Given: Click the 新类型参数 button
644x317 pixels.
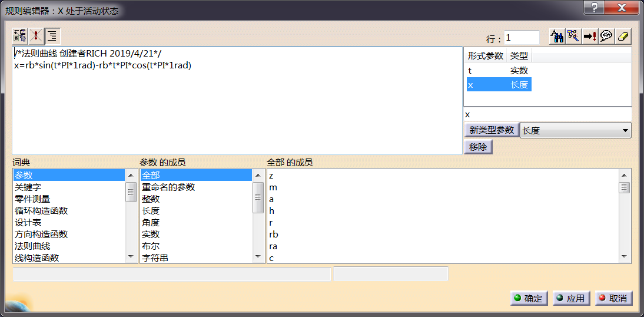Looking at the screenshot, I should point(492,130).
